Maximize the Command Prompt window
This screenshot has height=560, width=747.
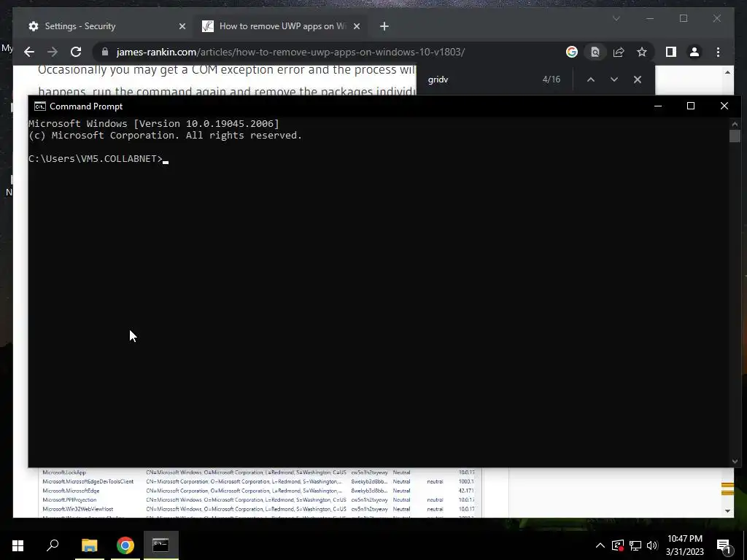[x=691, y=106]
